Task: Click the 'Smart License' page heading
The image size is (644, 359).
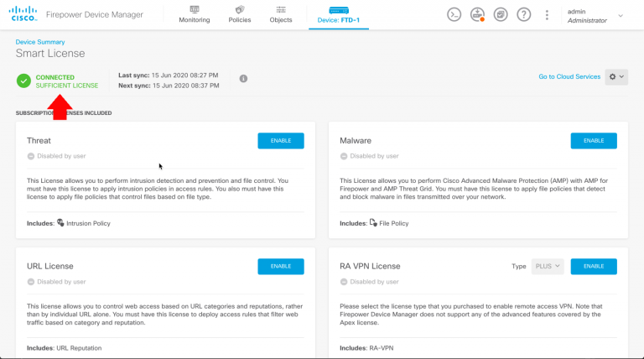Action: pos(50,54)
